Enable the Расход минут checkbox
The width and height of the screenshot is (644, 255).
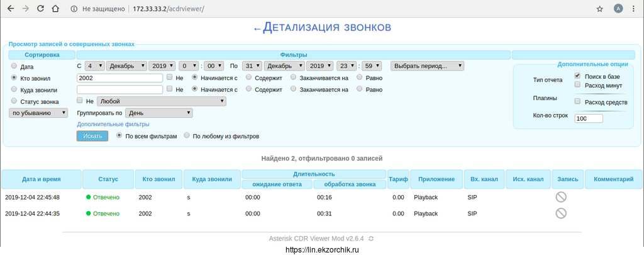577,84
